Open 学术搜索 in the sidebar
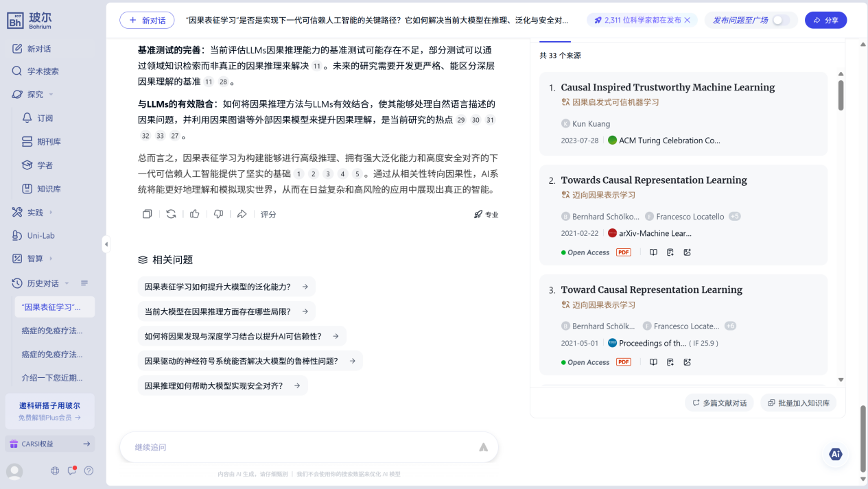The image size is (868, 489). coord(43,71)
